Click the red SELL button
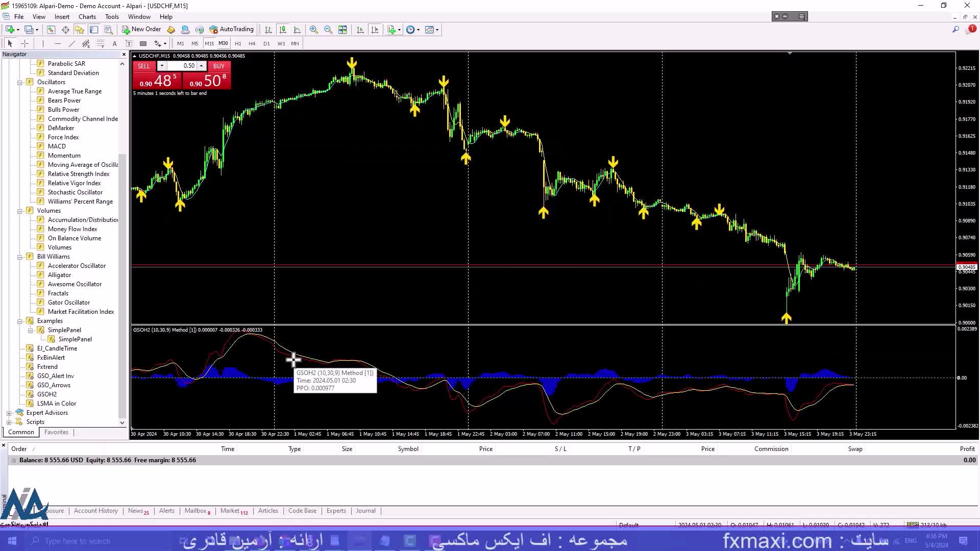Viewport: 980px width, 551px height. [x=144, y=66]
